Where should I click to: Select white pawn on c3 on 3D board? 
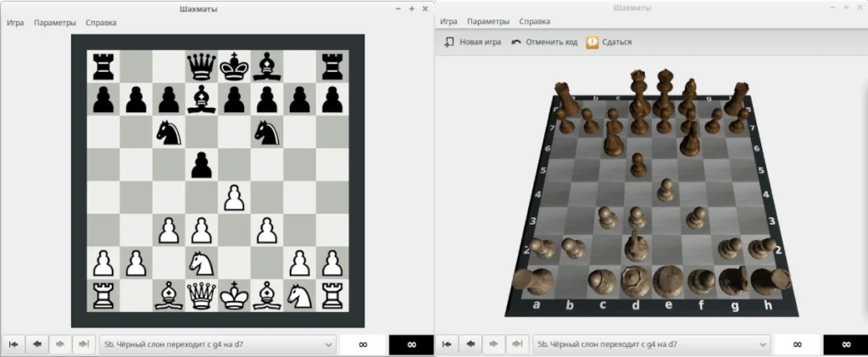click(x=607, y=218)
